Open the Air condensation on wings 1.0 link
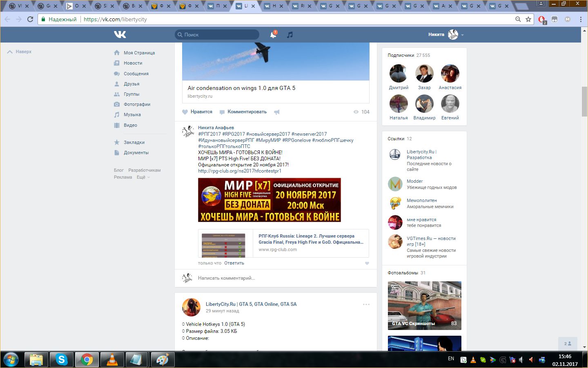Image resolution: width=588 pixels, height=368 pixels. click(x=241, y=88)
